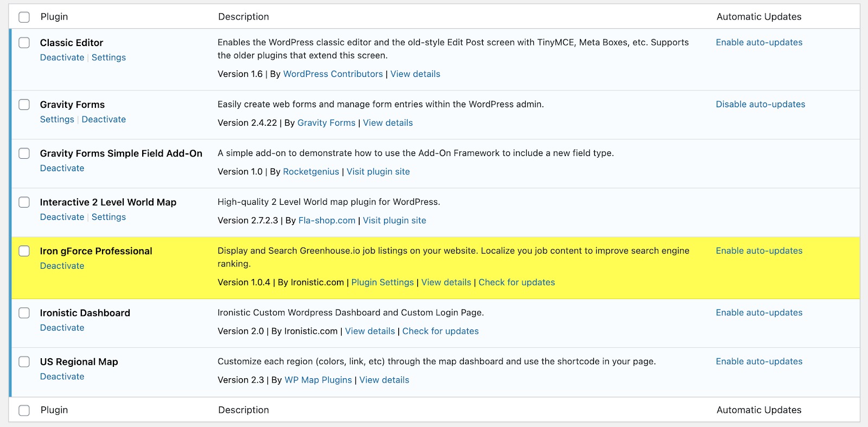868x427 pixels.
Task: Disable auto-updates for Gravity Forms
Action: tap(761, 104)
